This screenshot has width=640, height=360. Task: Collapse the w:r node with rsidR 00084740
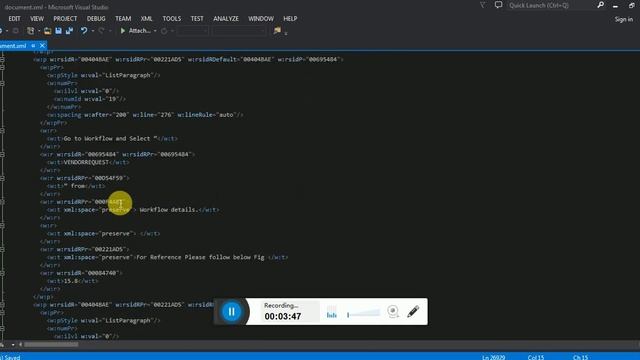[2, 273]
